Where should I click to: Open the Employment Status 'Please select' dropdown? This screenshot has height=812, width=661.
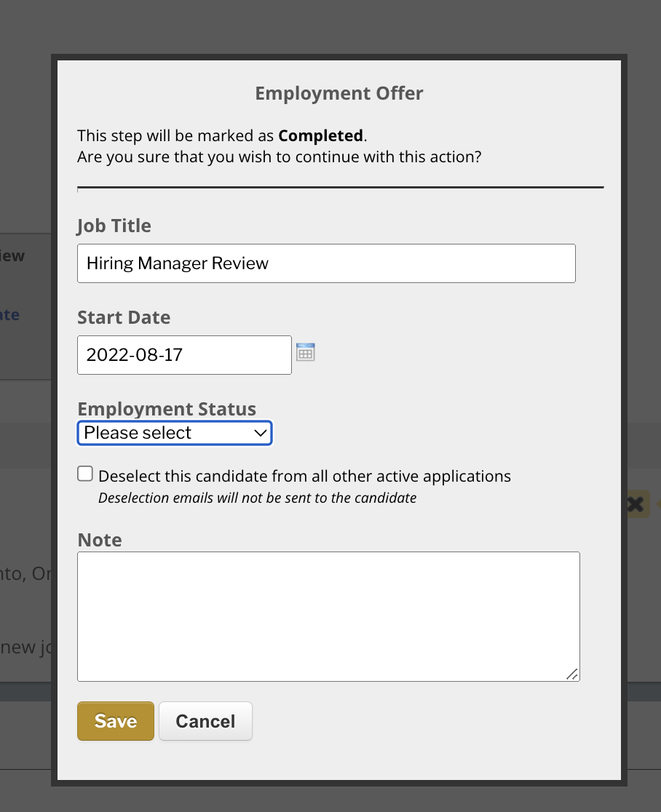coord(175,433)
